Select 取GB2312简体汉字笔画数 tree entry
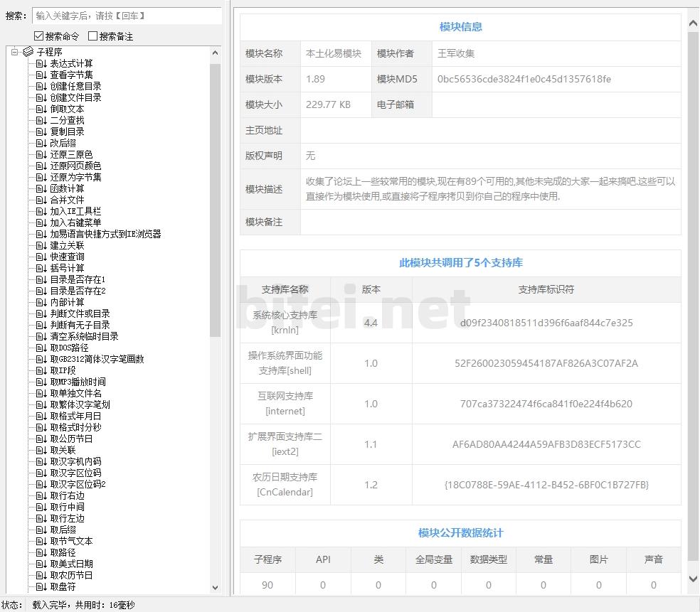700x612 pixels. point(97,359)
